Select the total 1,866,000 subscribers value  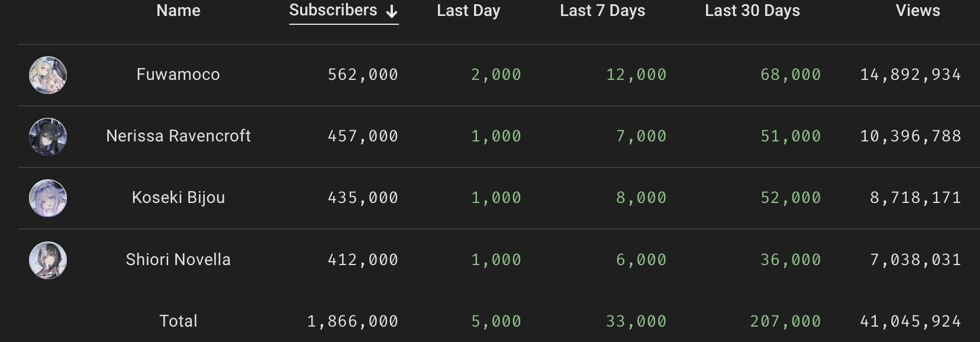tap(353, 321)
